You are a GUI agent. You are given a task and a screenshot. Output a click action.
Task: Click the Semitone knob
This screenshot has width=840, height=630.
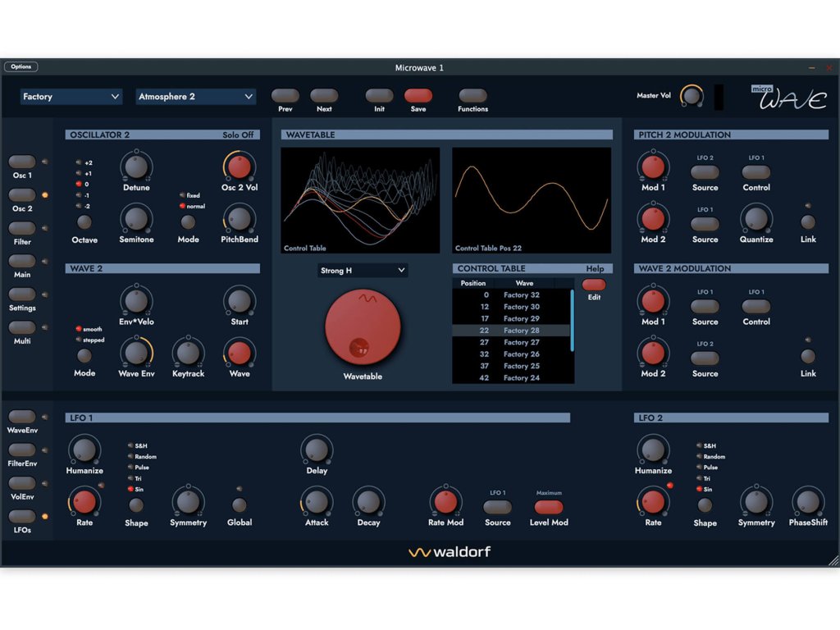(136, 218)
